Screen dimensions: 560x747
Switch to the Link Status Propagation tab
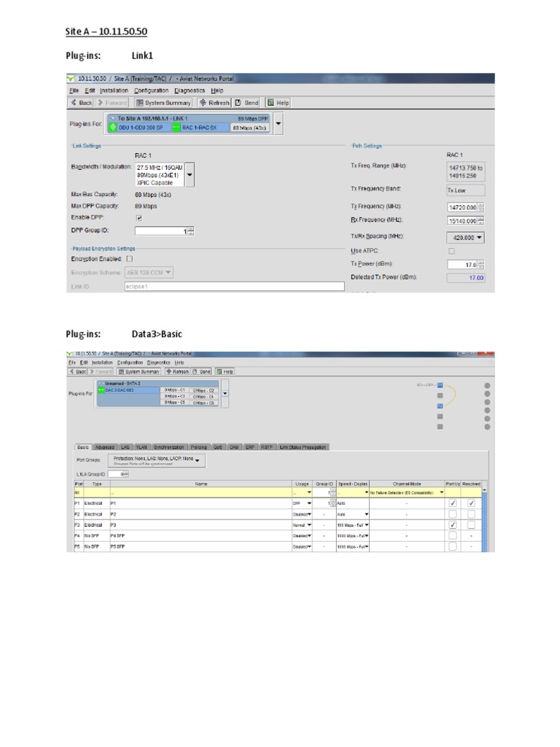click(303, 447)
